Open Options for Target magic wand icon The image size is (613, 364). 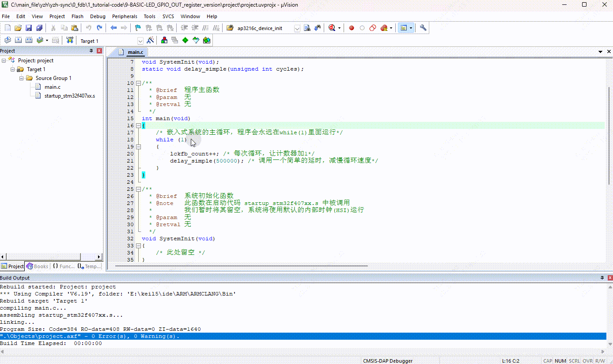[x=151, y=40]
